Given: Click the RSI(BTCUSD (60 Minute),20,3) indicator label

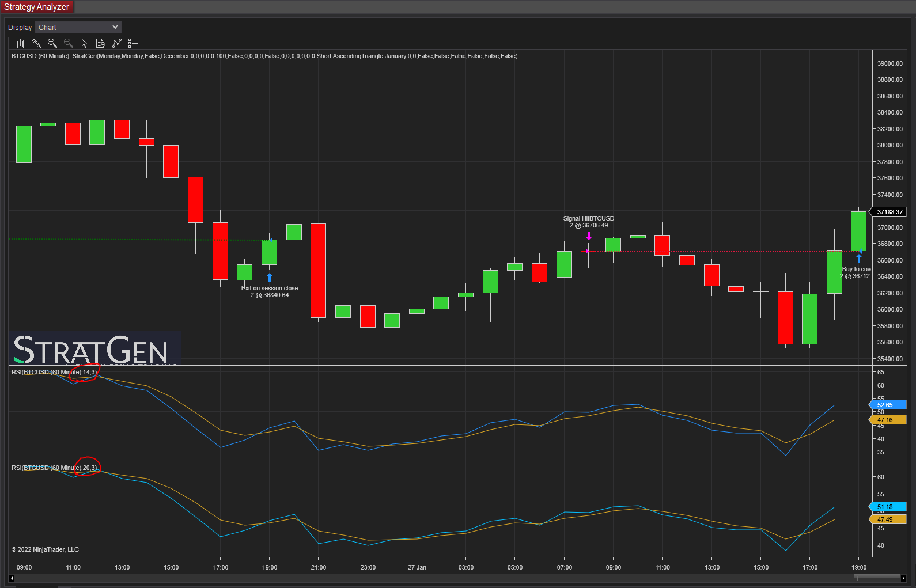Looking at the screenshot, I should pyautogui.click(x=54, y=468).
